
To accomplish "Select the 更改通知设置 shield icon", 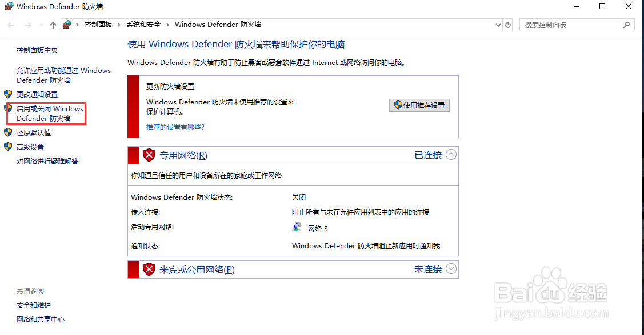I will [x=8, y=94].
